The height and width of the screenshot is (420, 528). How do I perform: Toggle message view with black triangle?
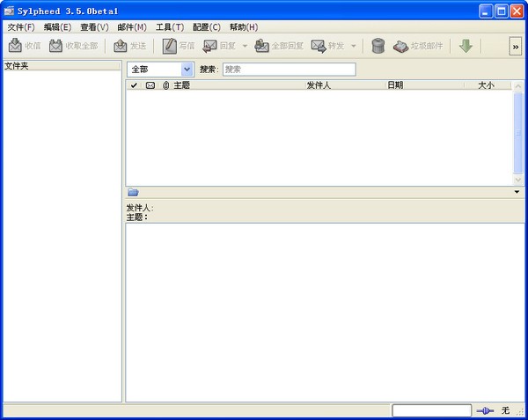(x=517, y=192)
